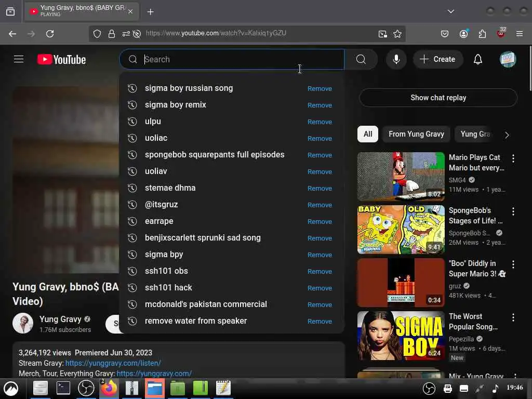Open the notifications bell

(x=478, y=59)
